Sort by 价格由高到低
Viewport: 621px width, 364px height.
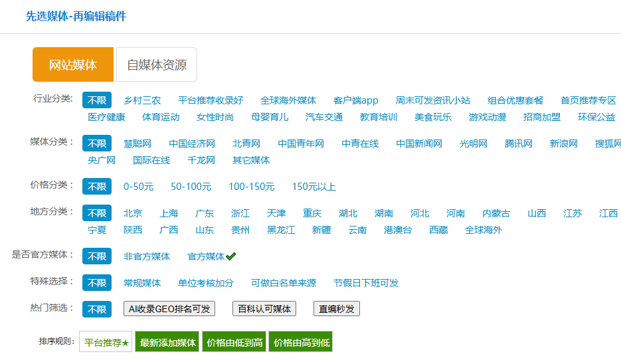301,343
